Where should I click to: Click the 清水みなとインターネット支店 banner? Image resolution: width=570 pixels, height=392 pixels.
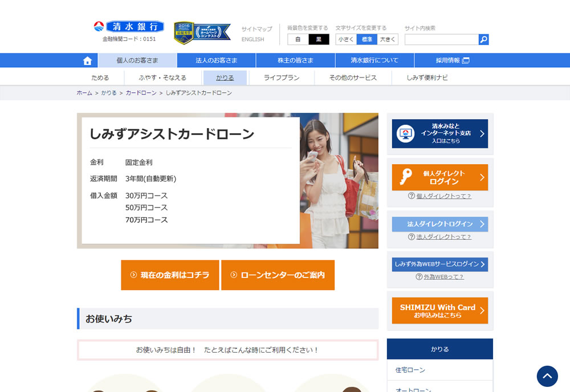click(x=440, y=134)
